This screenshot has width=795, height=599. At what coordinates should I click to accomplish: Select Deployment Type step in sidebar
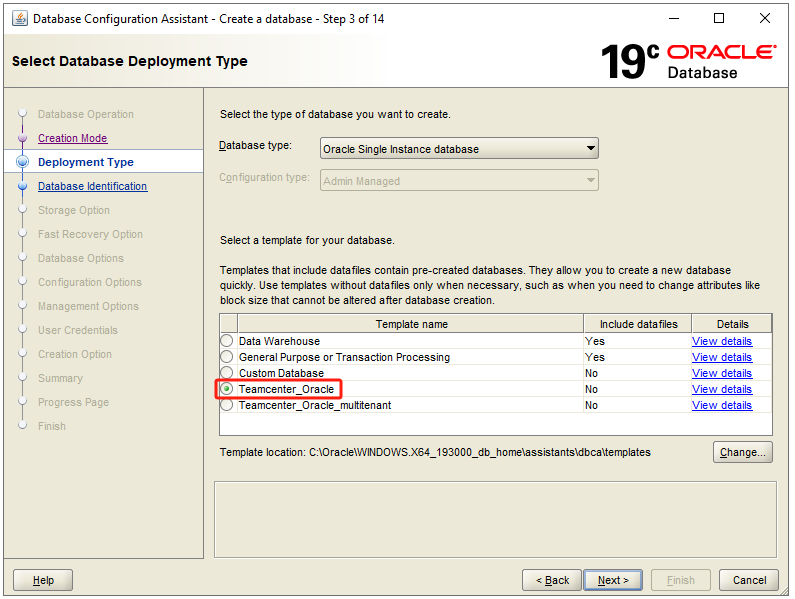point(86,162)
